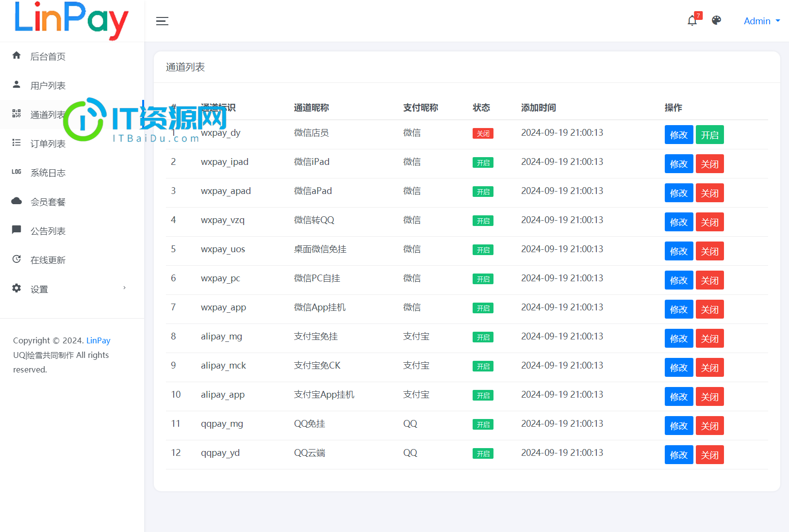Select the 桌面微信免挂 nickname cell
This screenshot has height=532, width=789.
point(320,249)
